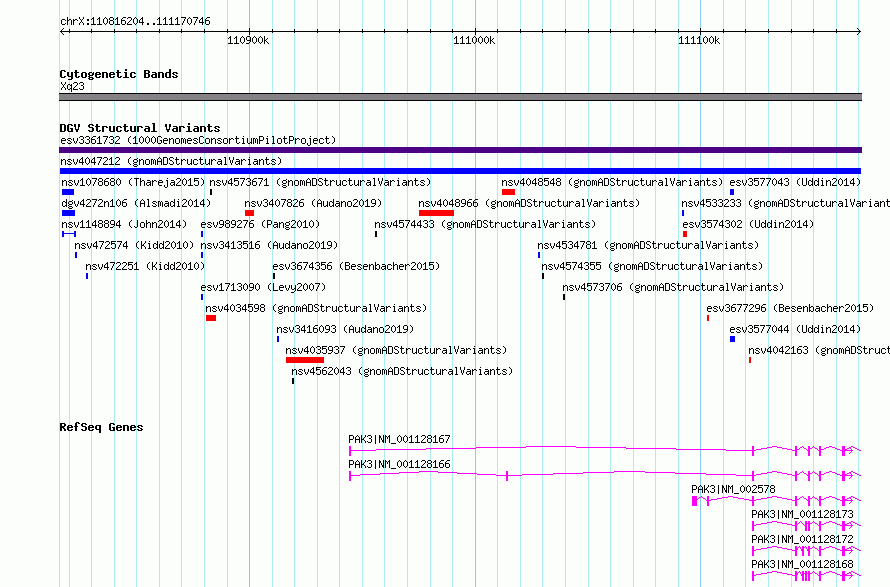
Task: Select PAK3|NM_001128168 transcript label
Action: pos(803,564)
